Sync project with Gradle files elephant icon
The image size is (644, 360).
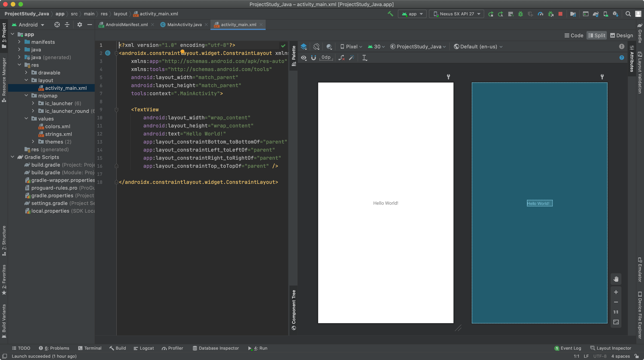click(596, 14)
